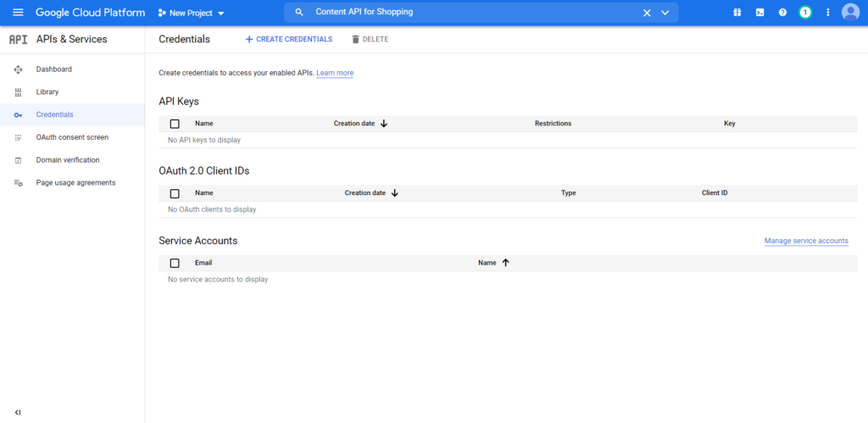The width and height of the screenshot is (868, 423).
Task: Click the plus icon of Create Credentials
Action: click(249, 39)
